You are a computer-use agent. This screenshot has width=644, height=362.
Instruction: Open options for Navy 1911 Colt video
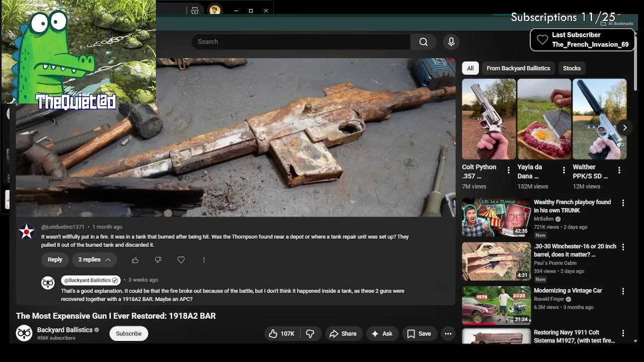pos(623,333)
